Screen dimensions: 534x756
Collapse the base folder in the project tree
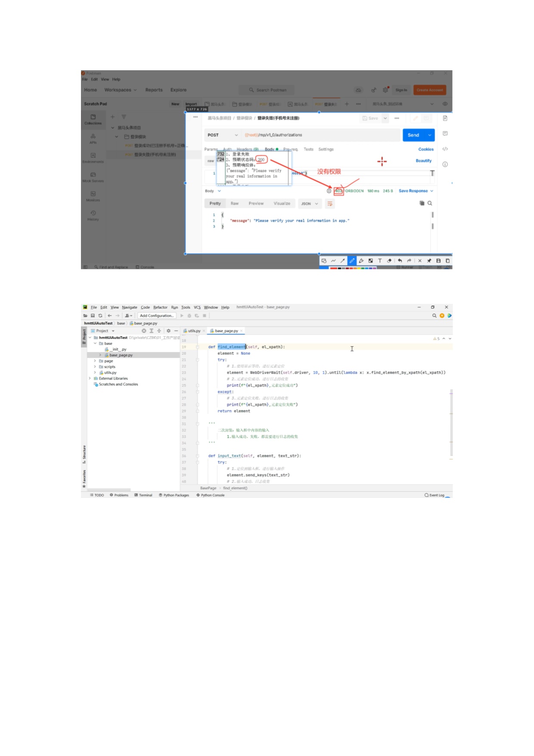click(95, 344)
